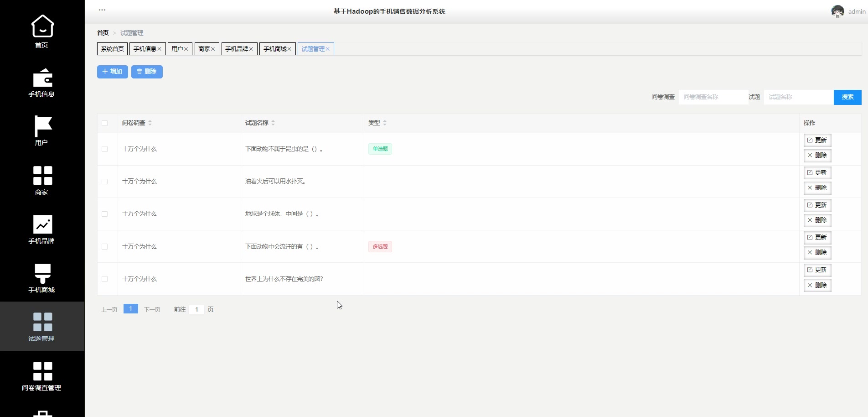Click 试题管理 breadcrumb text
Image resolution: width=868 pixels, height=417 pixels.
tap(132, 33)
